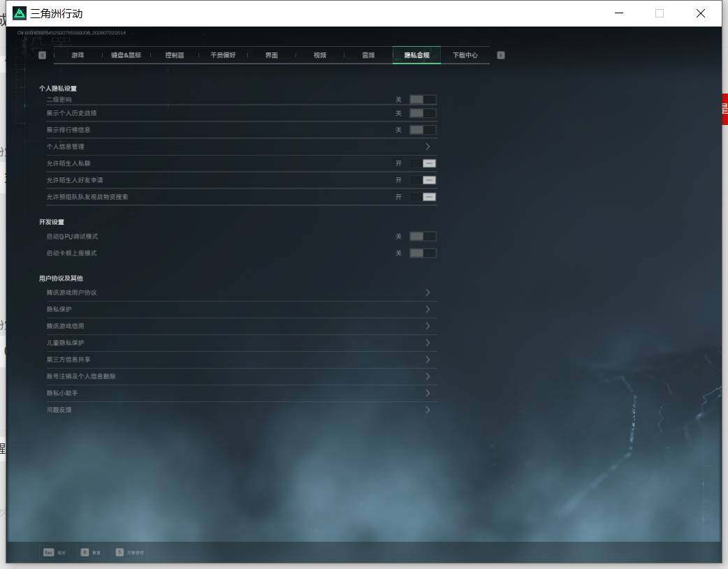Switch to the 视频 tab
The width and height of the screenshot is (728, 569).
click(x=320, y=55)
